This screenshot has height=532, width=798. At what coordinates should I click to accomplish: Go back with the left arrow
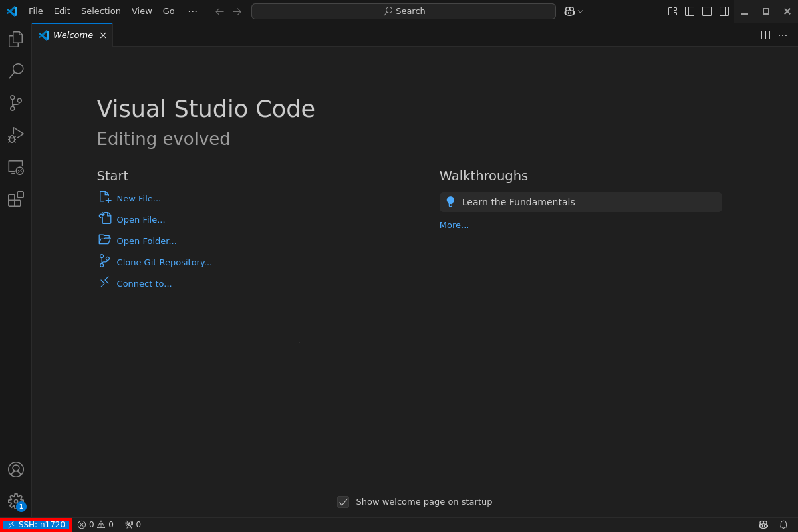tap(219, 11)
